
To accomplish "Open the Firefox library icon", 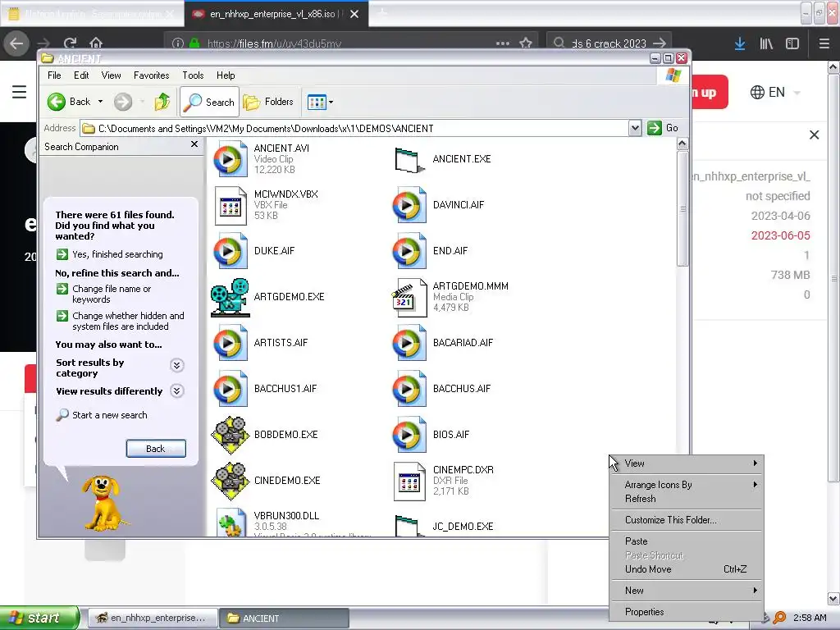I will click(x=766, y=43).
